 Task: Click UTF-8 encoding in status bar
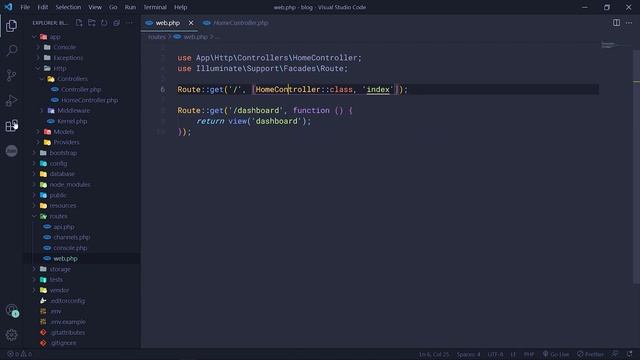pos(496,354)
